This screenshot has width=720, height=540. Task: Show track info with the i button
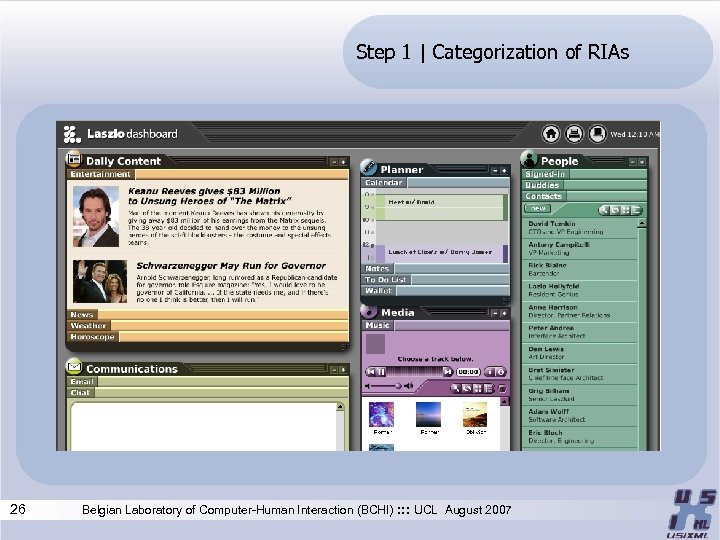coord(490,372)
